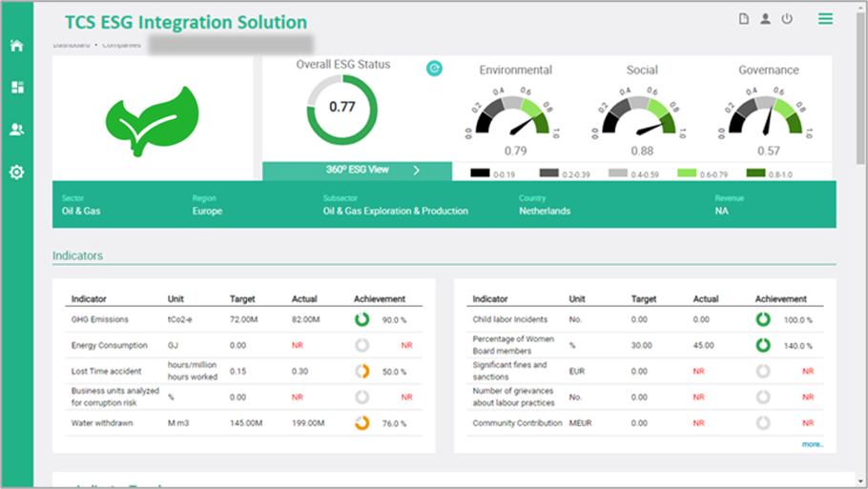Image resolution: width=868 pixels, height=489 pixels.
Task: Click the green leaf company logo
Action: pos(153,121)
